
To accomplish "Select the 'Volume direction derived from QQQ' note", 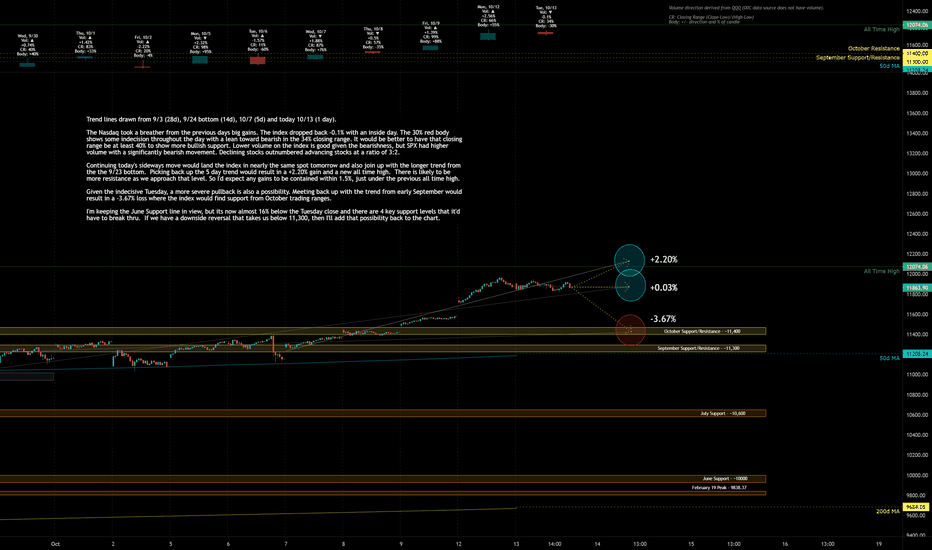I will [746, 8].
